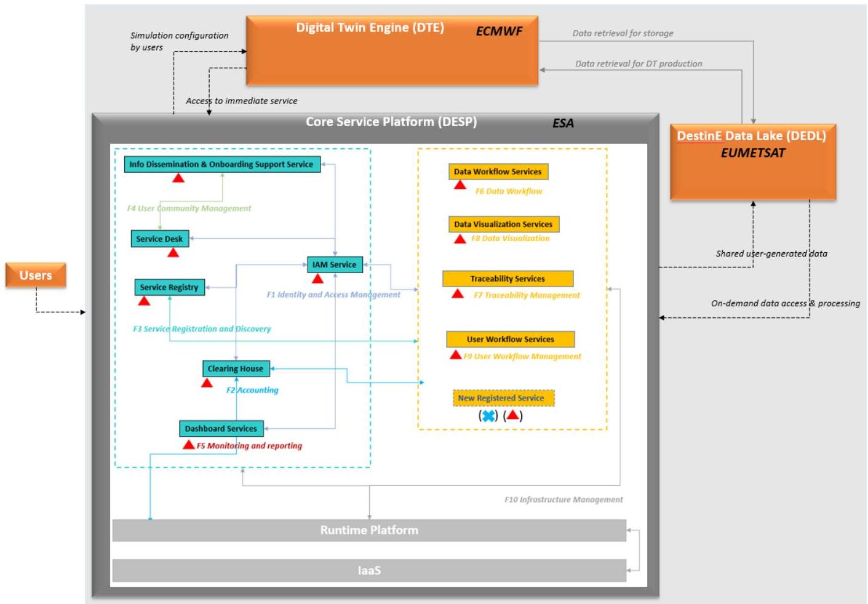The image size is (868, 604).
Task: Click the F10 Infrastructure Management label
Action: tap(563, 499)
